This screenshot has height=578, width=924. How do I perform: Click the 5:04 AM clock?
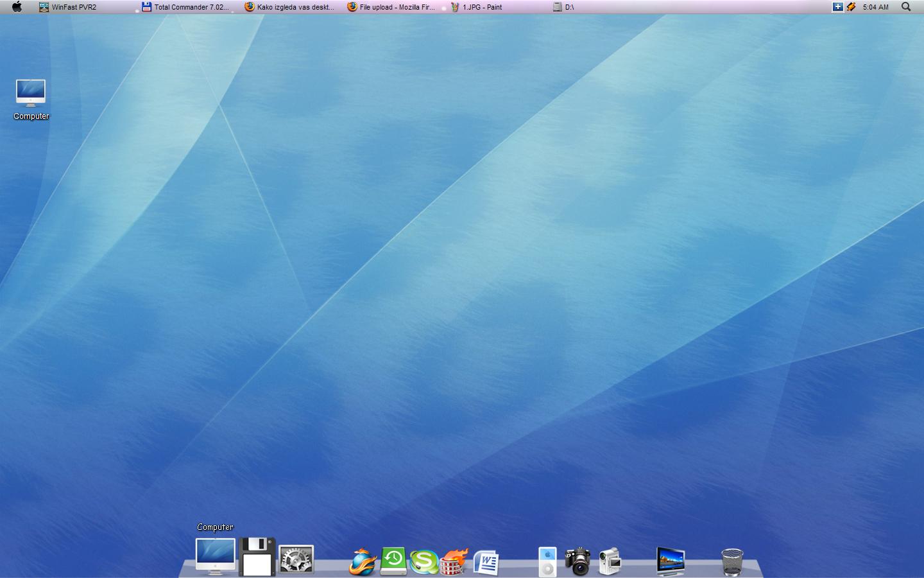[876, 7]
